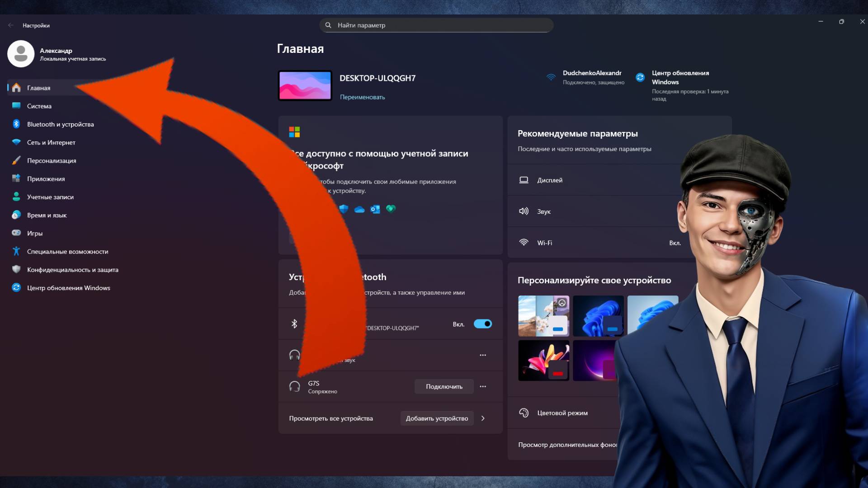Click the Подключить button for G7S
Image resolution: width=868 pixels, height=488 pixels.
[443, 386]
